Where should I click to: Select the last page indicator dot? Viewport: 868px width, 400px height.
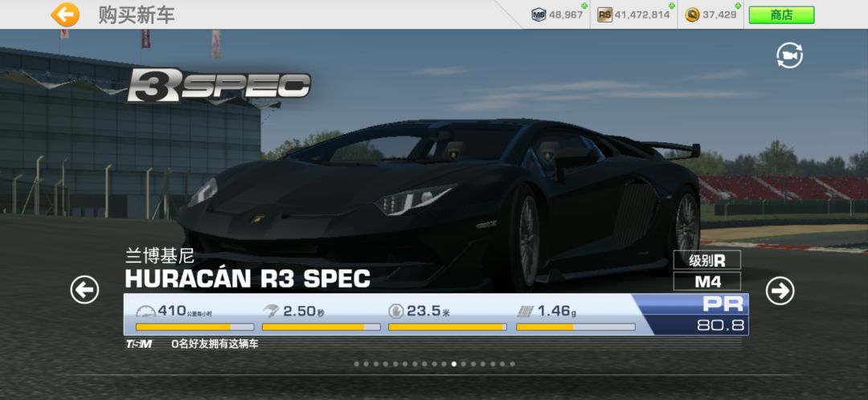pyautogui.click(x=512, y=364)
